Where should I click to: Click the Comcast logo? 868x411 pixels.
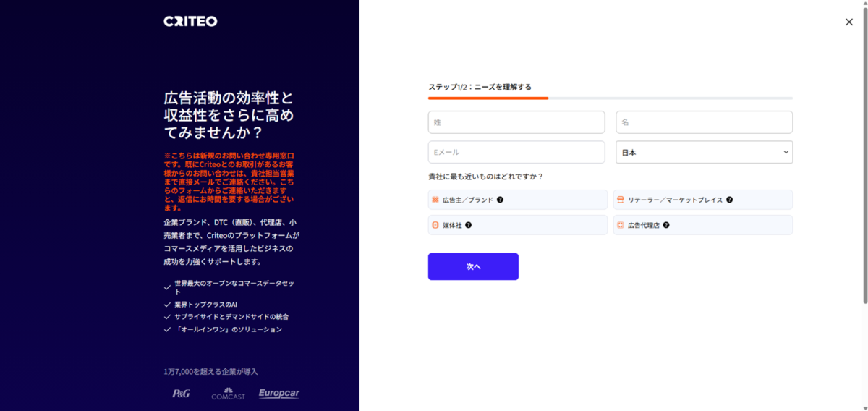coord(228,394)
